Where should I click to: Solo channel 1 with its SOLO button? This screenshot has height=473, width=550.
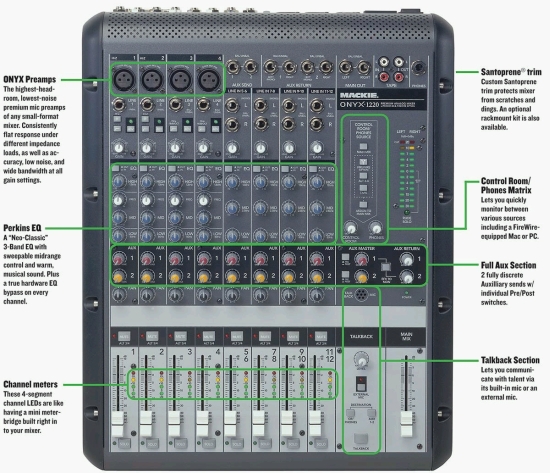point(124,444)
